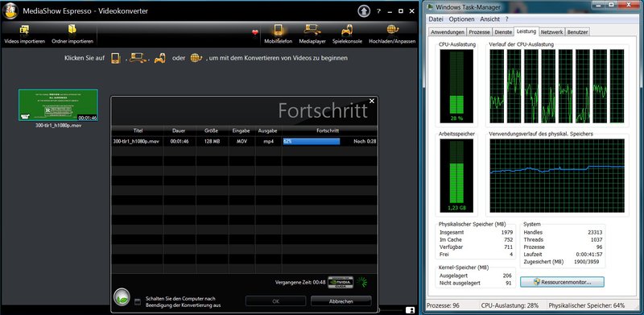Image resolution: width=644 pixels, height=315 pixels.
Task: Switch to the Netzwerk tab
Action: [551, 32]
